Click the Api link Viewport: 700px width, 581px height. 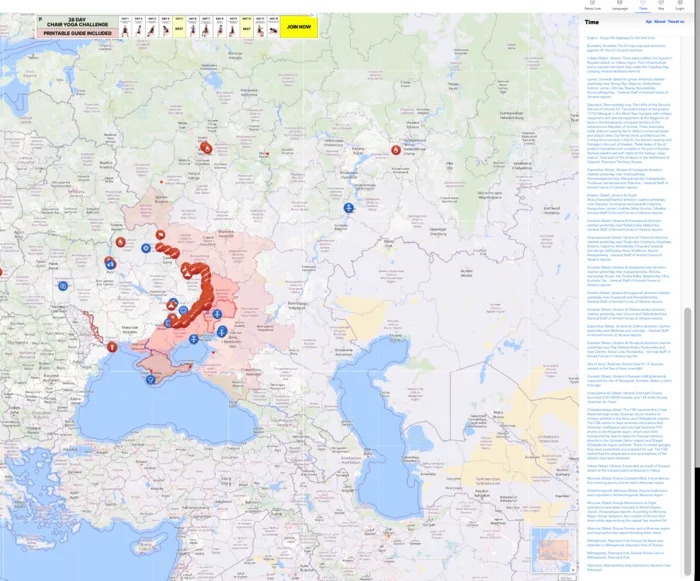(649, 21)
